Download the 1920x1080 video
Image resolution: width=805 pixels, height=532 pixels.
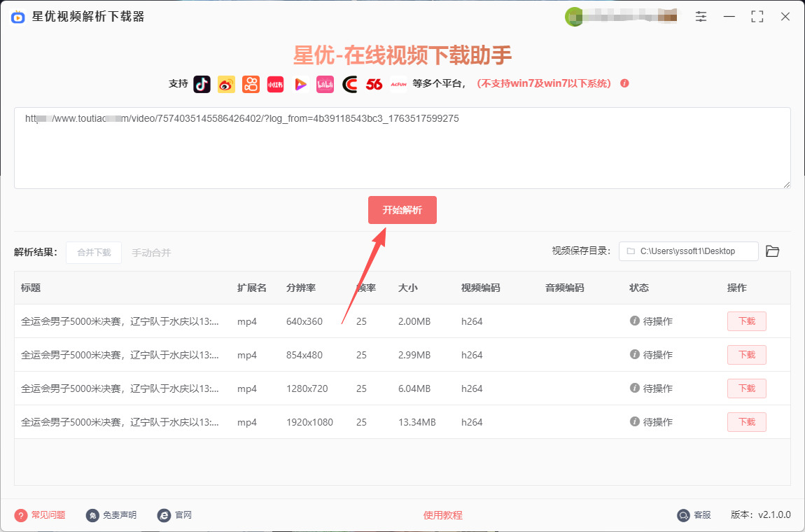[746, 422]
